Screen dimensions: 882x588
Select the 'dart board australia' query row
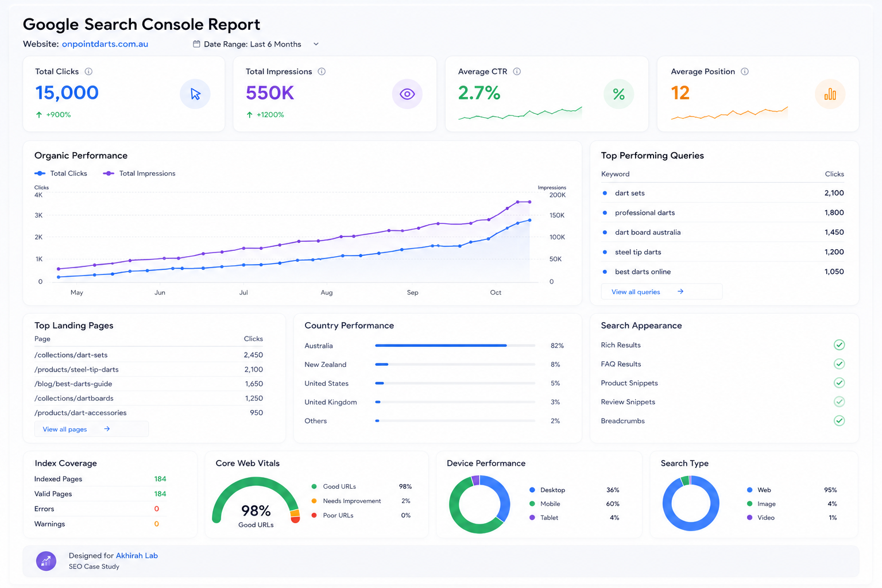click(x=722, y=233)
